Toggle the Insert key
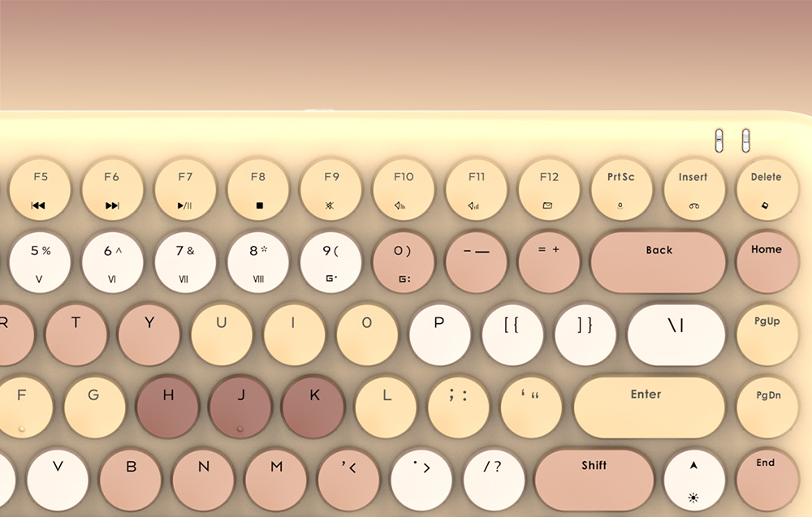This screenshot has height=517, width=812. tap(693, 190)
